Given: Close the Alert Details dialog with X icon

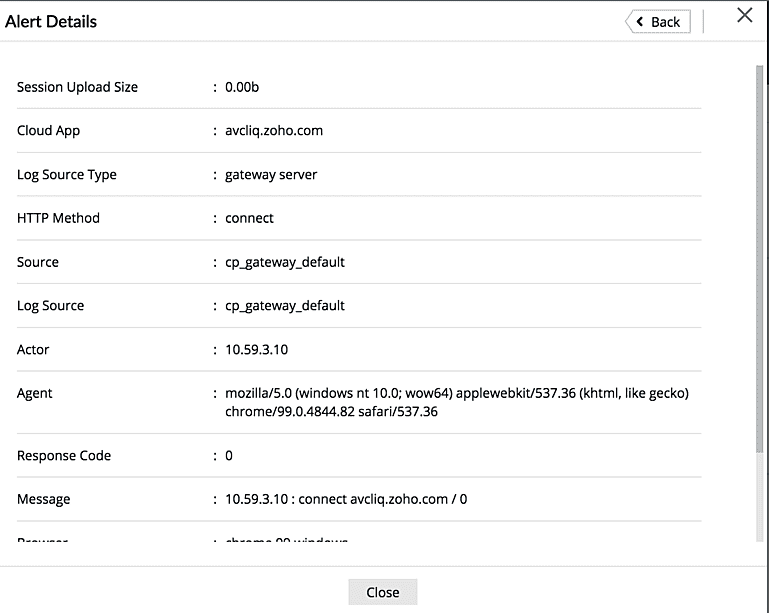Looking at the screenshot, I should click(x=744, y=15).
